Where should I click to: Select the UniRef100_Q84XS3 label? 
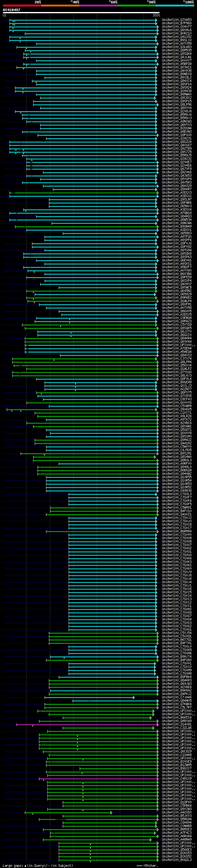(x=177, y=355)
